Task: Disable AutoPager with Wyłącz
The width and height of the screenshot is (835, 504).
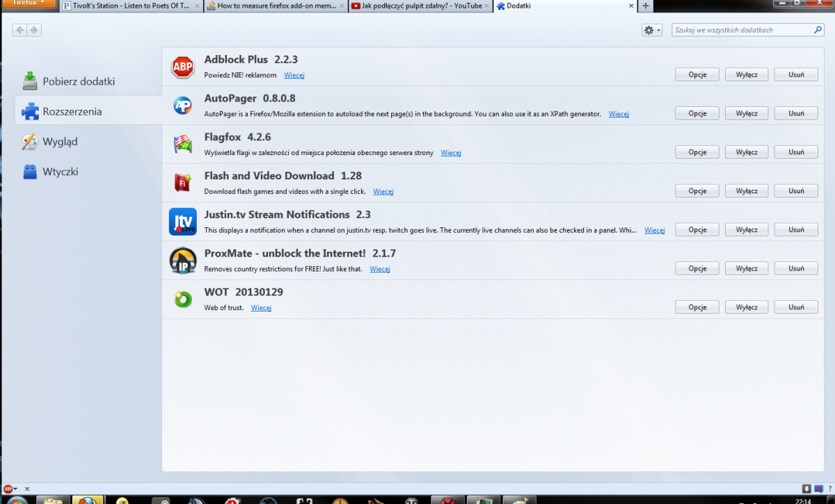Action: (x=747, y=113)
